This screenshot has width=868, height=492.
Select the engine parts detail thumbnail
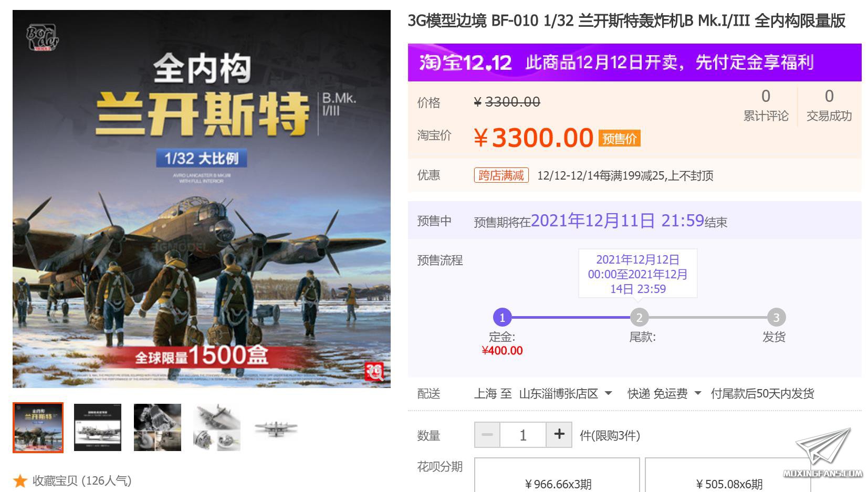pyautogui.click(x=158, y=427)
